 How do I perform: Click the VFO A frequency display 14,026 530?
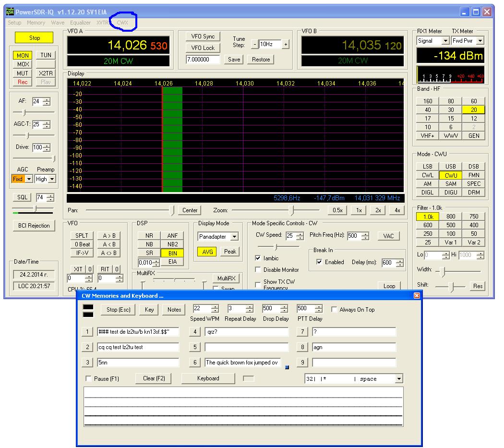[118, 45]
